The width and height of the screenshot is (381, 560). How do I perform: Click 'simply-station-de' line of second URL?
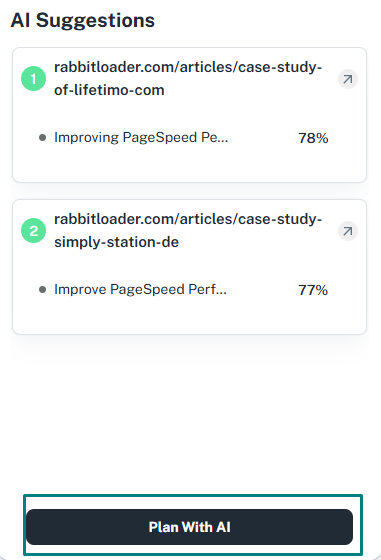116,242
